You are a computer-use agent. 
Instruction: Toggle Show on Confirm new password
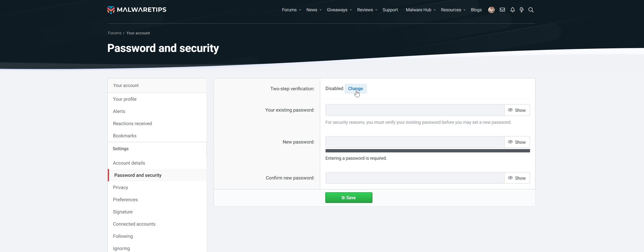[x=517, y=178]
